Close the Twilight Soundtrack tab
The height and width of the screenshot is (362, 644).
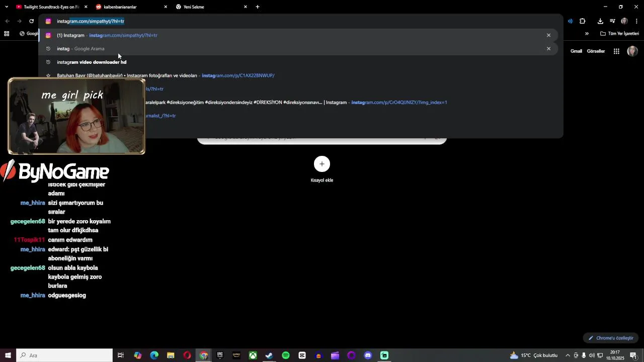click(86, 7)
